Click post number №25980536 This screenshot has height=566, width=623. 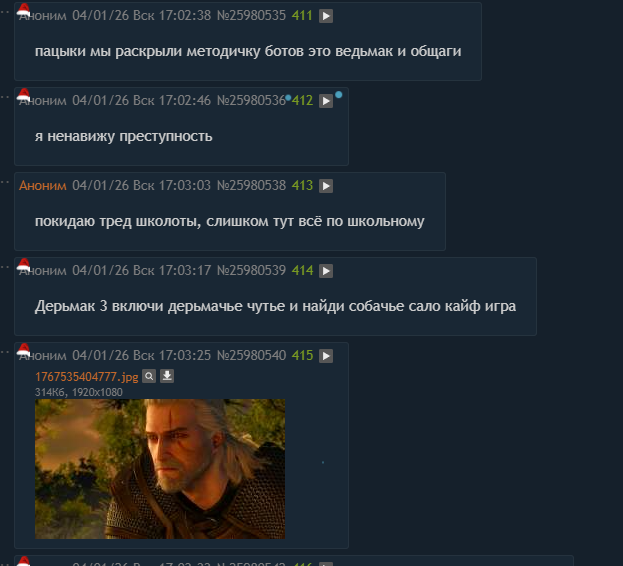coord(251,100)
